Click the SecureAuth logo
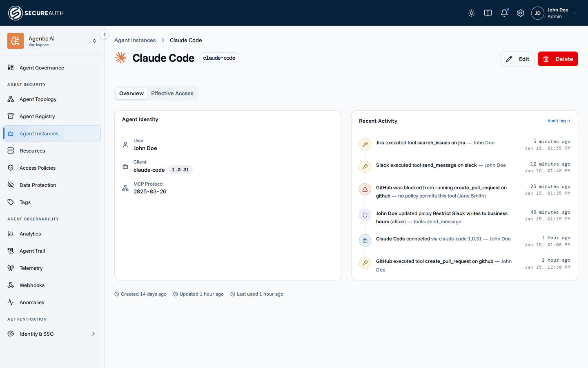588x368 pixels. [x=36, y=13]
